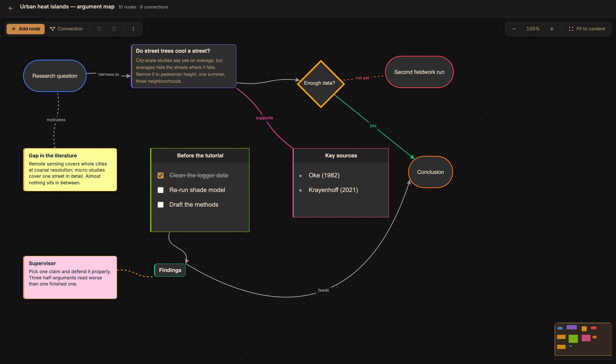Click the Key sources header
This screenshot has width=616, height=364.
[341, 155]
